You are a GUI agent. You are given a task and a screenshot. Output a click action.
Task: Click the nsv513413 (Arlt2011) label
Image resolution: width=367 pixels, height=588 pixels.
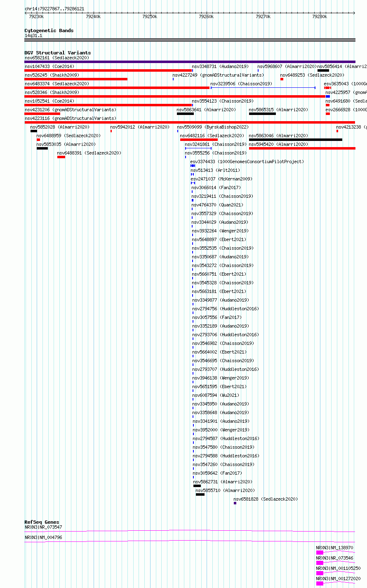[x=215, y=171]
